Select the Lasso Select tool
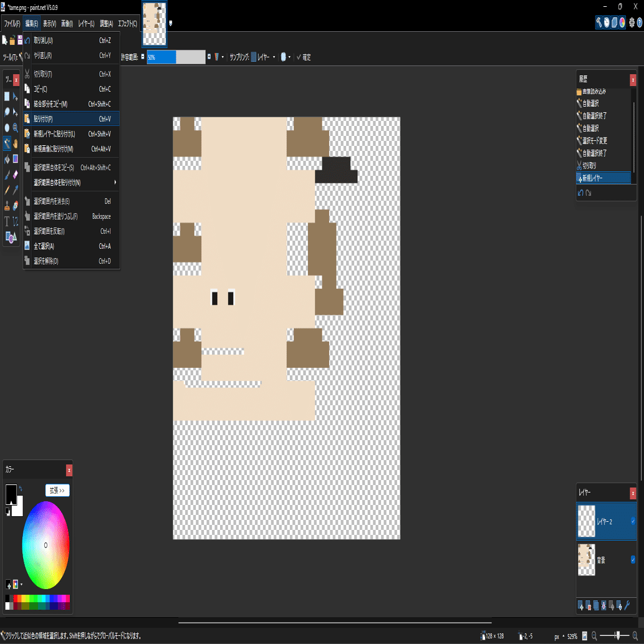 click(x=7, y=112)
